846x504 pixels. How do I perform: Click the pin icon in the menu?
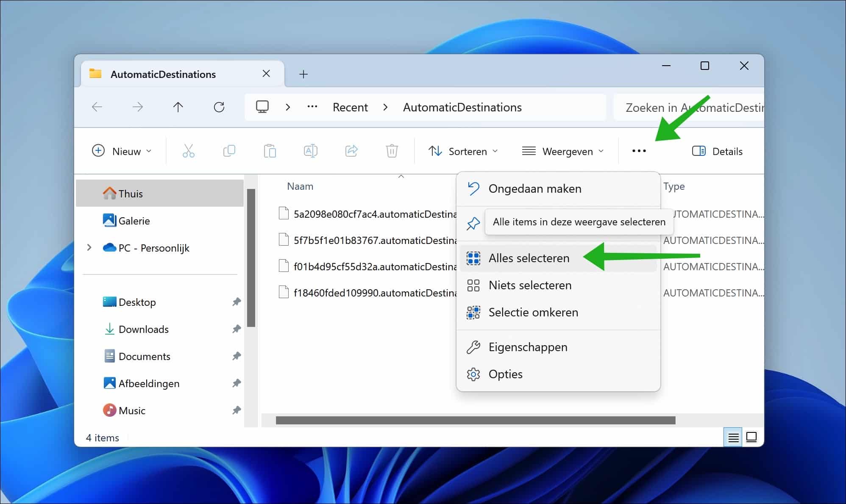point(473,223)
